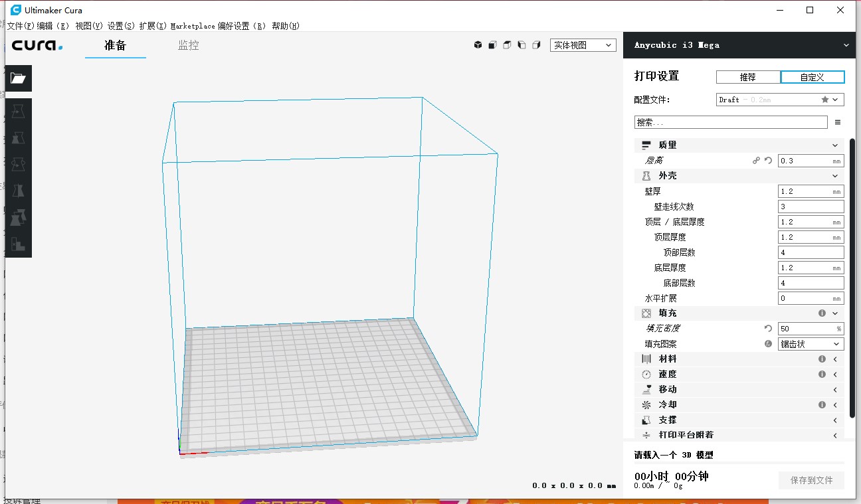Select the Scale tool in left toolbar
The height and width of the screenshot is (504, 861).
[x=18, y=137]
